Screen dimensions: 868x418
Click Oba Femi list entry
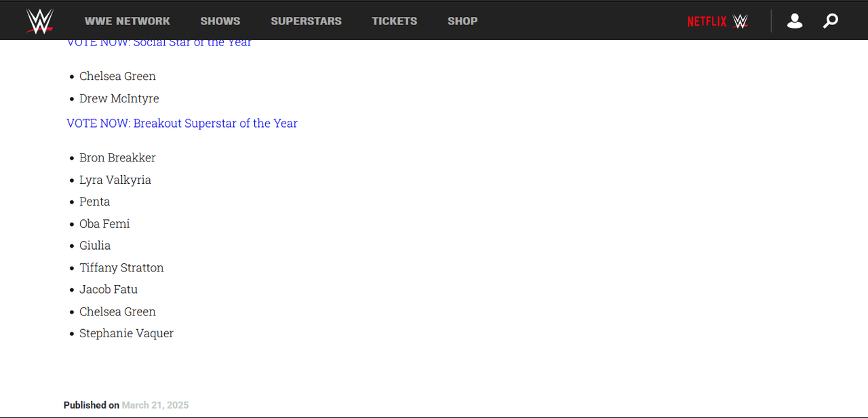tap(104, 224)
